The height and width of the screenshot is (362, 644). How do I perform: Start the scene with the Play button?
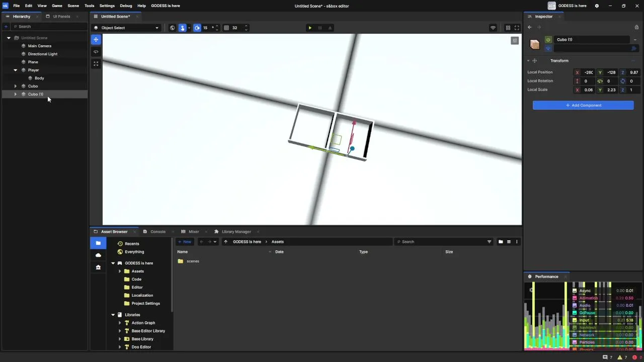[x=310, y=28]
